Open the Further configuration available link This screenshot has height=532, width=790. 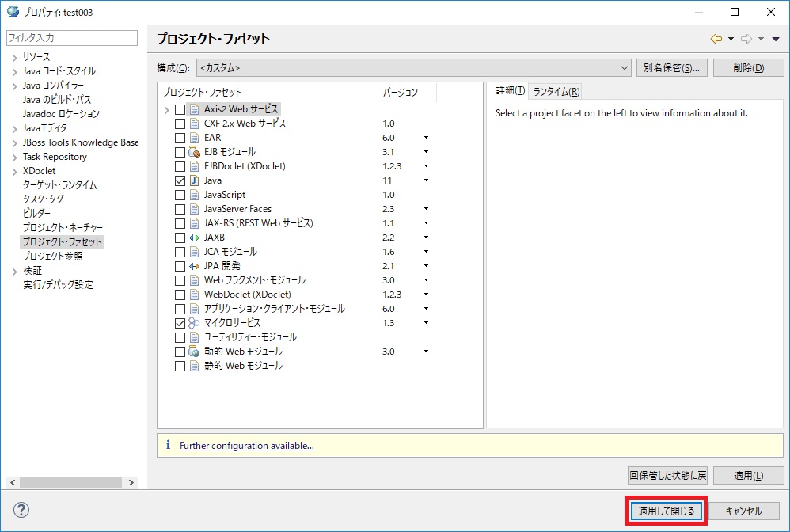(247, 446)
